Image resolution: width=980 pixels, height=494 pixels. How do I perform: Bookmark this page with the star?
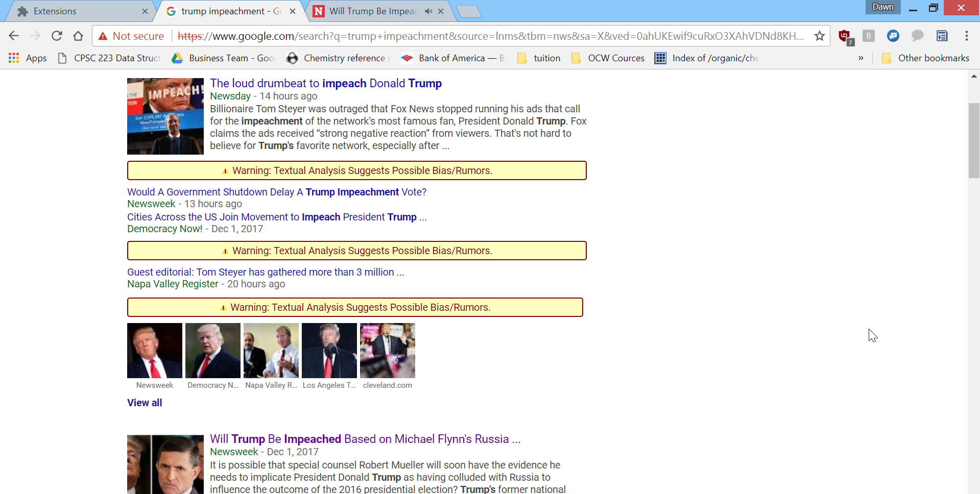coord(820,36)
